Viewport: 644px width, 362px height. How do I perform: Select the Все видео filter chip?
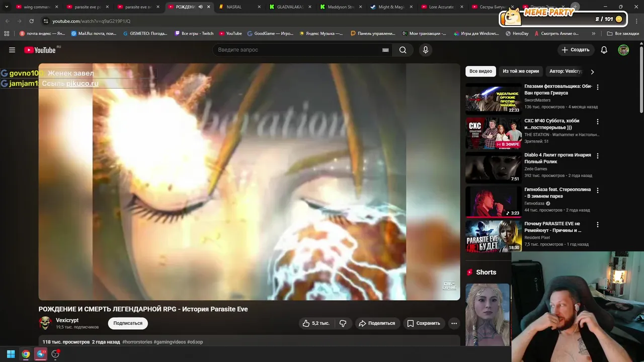(480, 71)
